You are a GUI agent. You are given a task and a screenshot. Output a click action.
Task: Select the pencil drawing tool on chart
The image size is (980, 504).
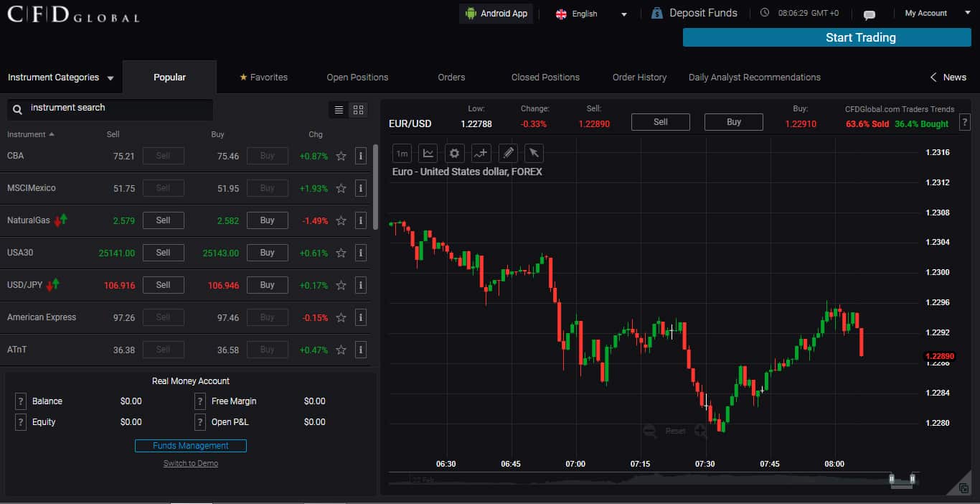(x=508, y=153)
